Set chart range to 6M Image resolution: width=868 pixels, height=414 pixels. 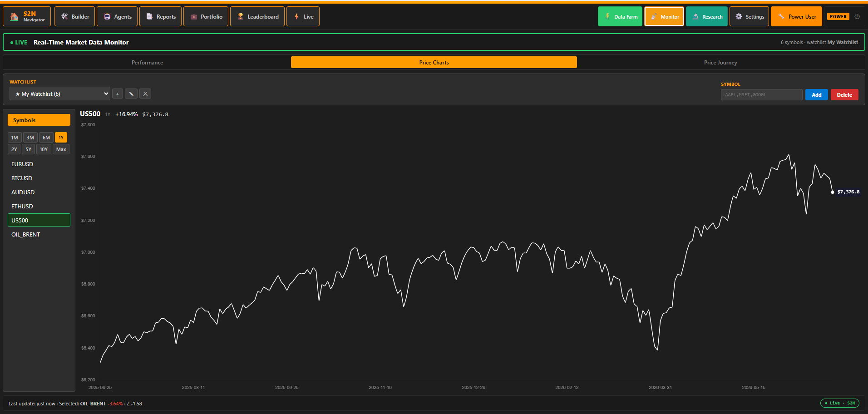(x=46, y=137)
